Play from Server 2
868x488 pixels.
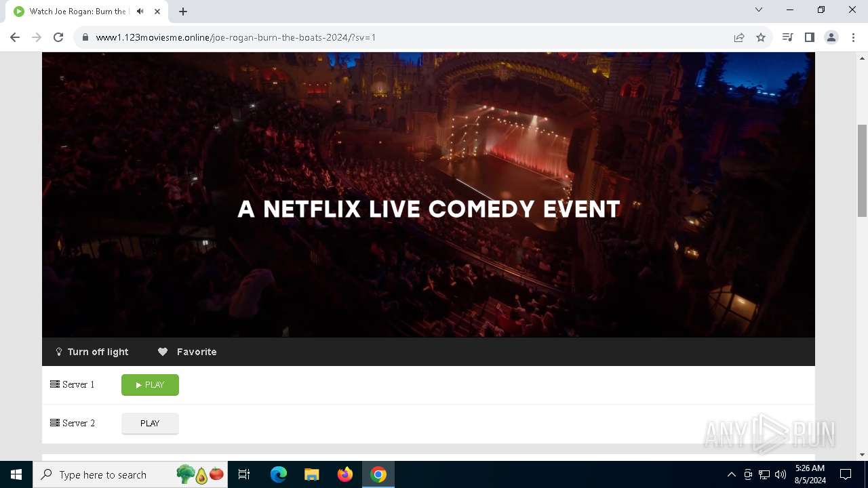click(x=150, y=424)
